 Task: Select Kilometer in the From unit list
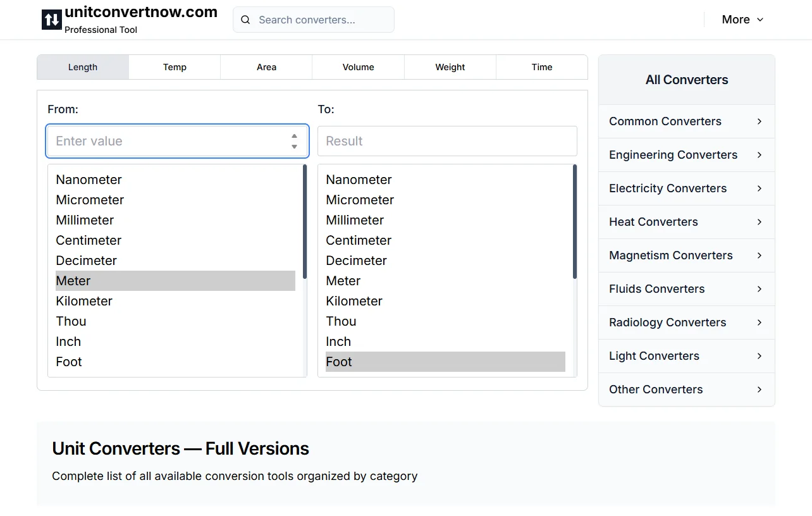[84, 301]
